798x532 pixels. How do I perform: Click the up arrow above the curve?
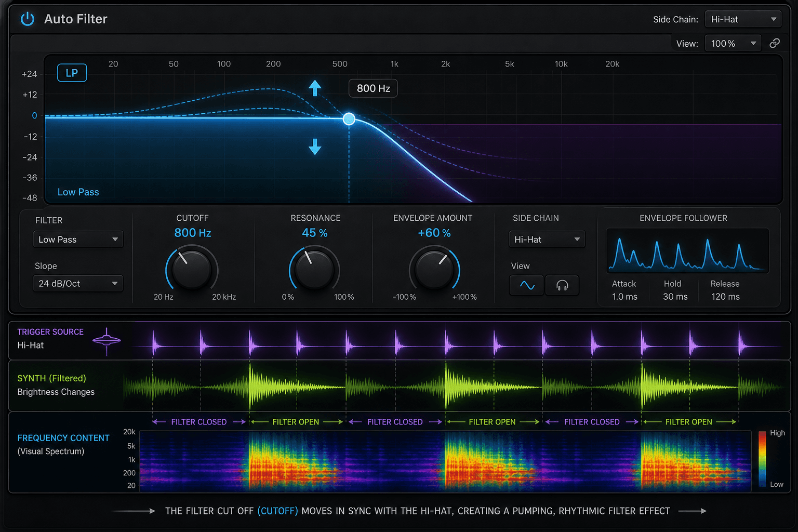tap(315, 88)
